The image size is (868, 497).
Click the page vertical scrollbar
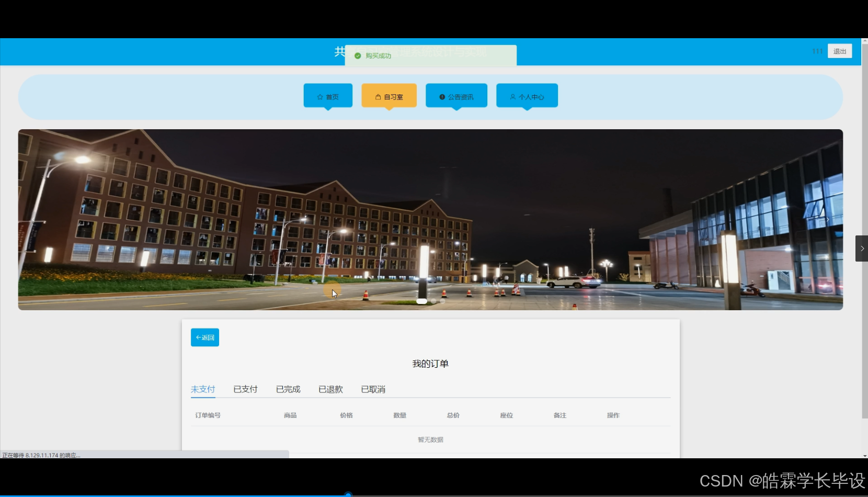(864, 230)
